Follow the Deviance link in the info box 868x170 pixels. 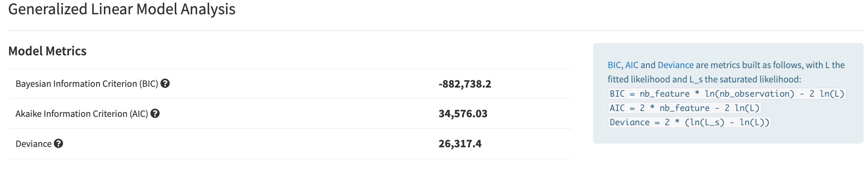[675, 65]
